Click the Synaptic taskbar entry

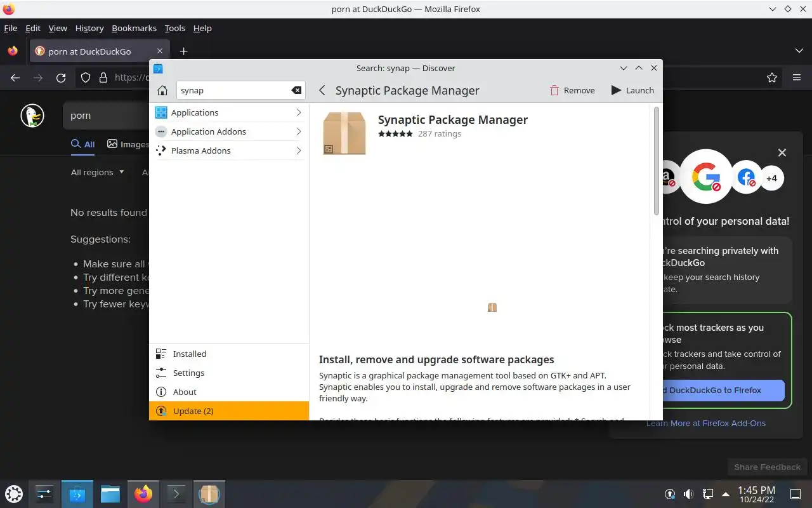coord(209,493)
